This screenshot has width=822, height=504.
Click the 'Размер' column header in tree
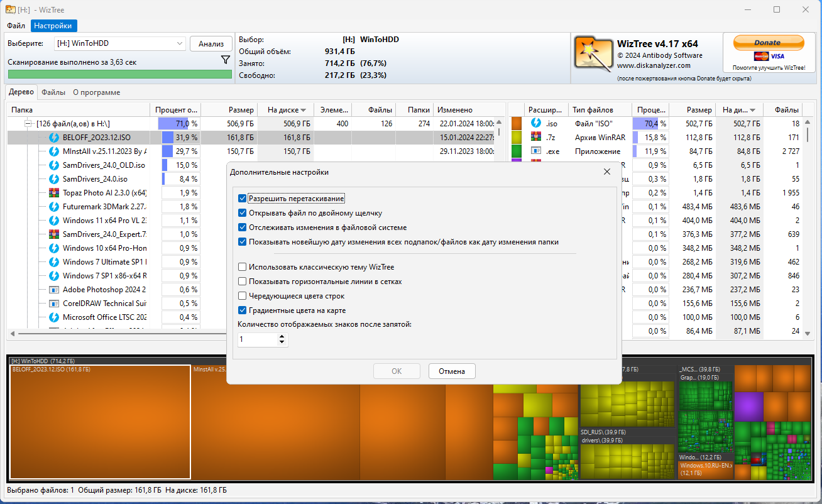coord(229,110)
